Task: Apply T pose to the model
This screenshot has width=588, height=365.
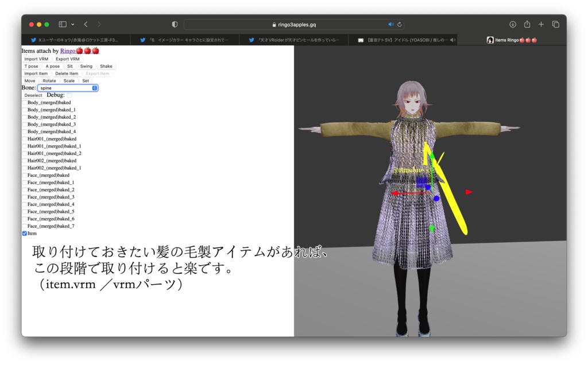Action: (32, 66)
